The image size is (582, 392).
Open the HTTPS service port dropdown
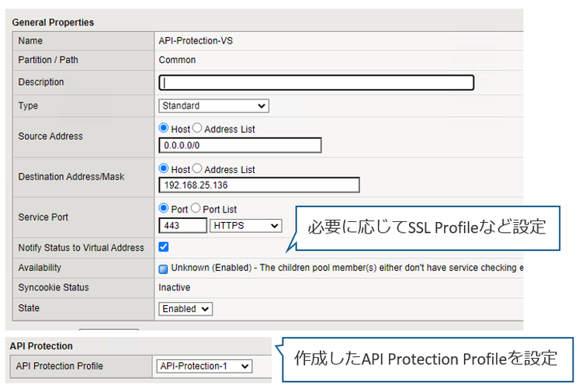pyautogui.click(x=245, y=225)
